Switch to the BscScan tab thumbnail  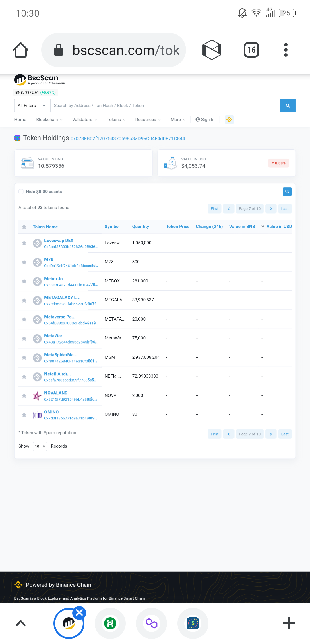[x=69, y=623]
